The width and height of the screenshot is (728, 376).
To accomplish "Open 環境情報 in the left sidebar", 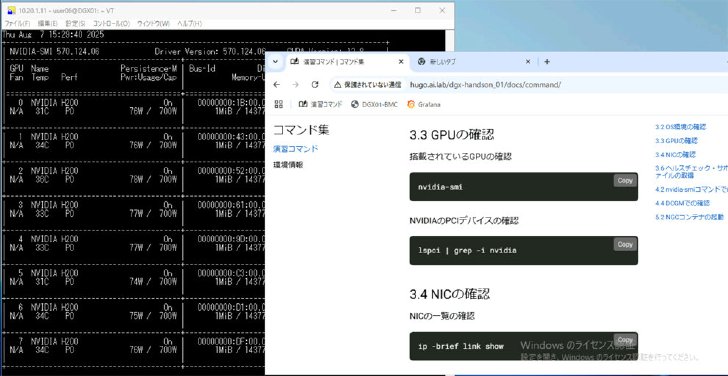I will click(x=288, y=165).
